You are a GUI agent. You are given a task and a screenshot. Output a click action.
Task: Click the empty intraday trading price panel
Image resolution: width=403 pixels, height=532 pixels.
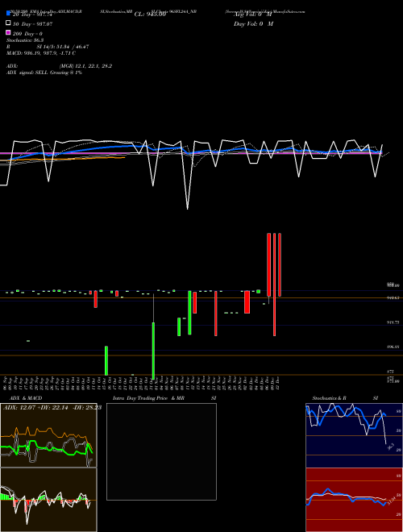pyautogui.click(x=161, y=451)
